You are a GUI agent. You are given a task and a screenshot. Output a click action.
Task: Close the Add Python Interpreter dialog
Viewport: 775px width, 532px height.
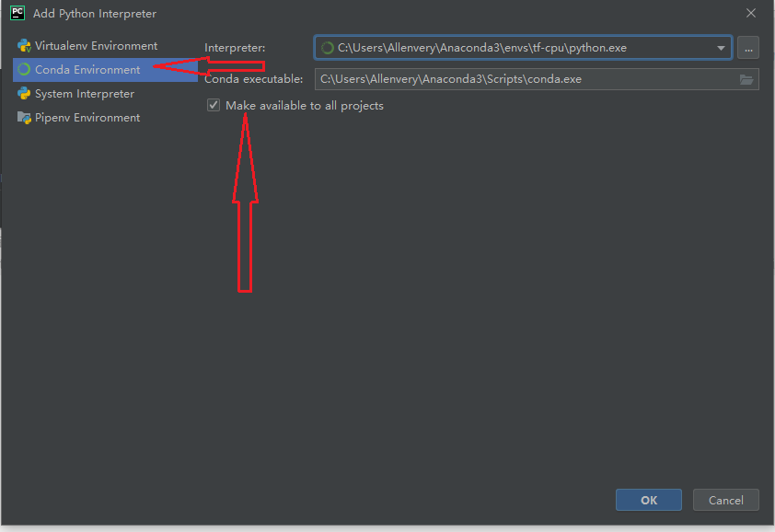(x=751, y=14)
